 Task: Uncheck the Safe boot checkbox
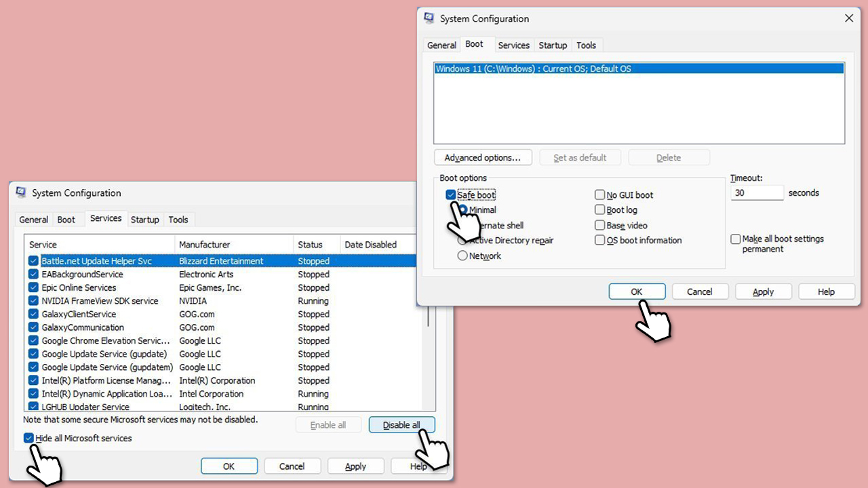click(451, 195)
